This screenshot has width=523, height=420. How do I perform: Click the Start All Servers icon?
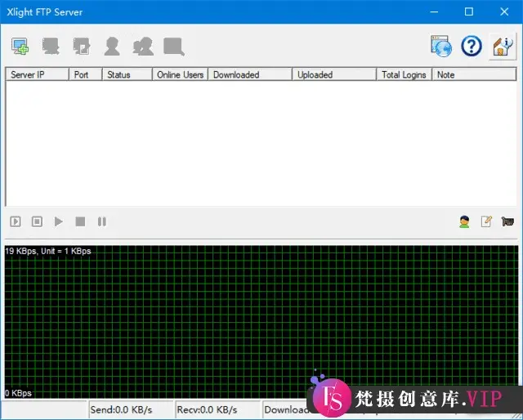(x=16, y=221)
